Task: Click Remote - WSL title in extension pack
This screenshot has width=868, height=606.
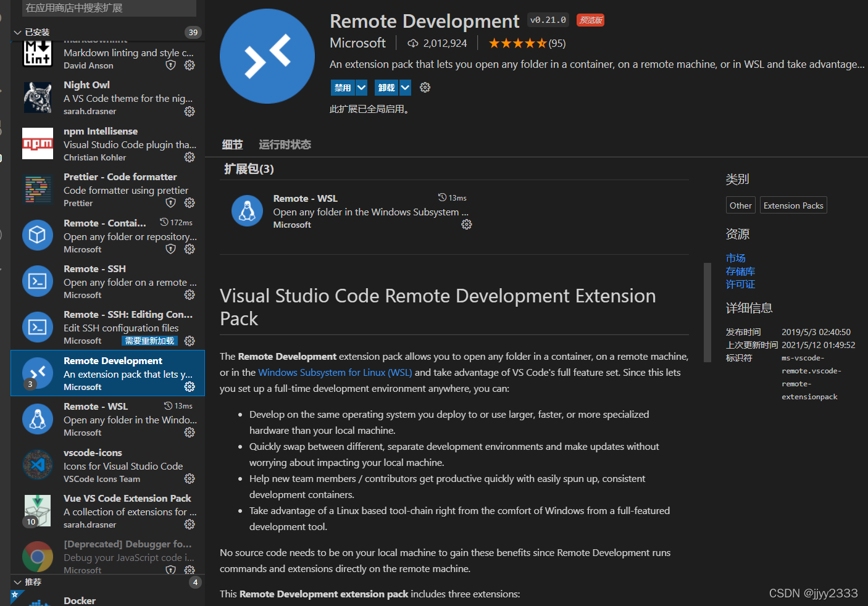Action: tap(305, 198)
